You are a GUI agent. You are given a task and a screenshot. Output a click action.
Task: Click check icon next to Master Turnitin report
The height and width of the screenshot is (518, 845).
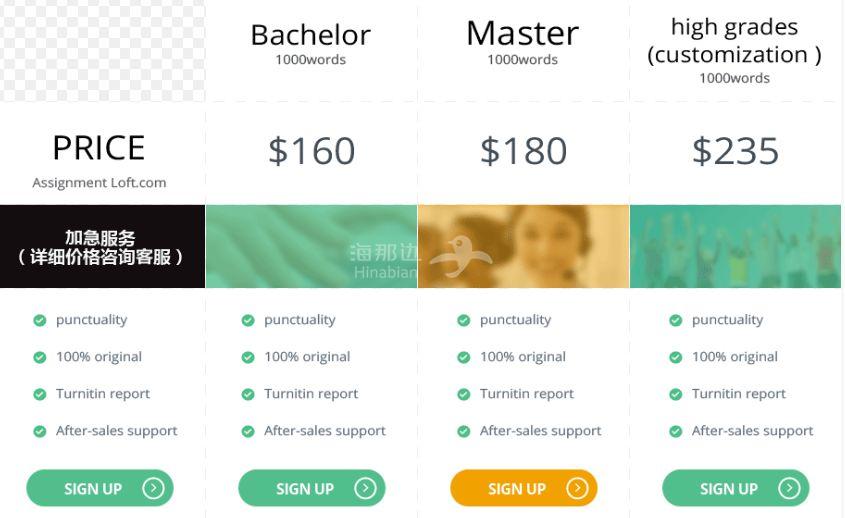coord(463,395)
